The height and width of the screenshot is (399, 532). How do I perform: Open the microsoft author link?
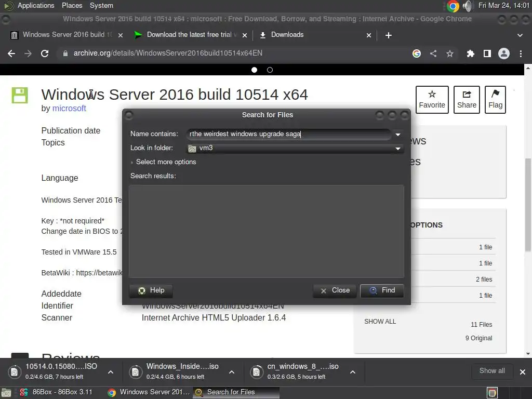[x=69, y=108]
